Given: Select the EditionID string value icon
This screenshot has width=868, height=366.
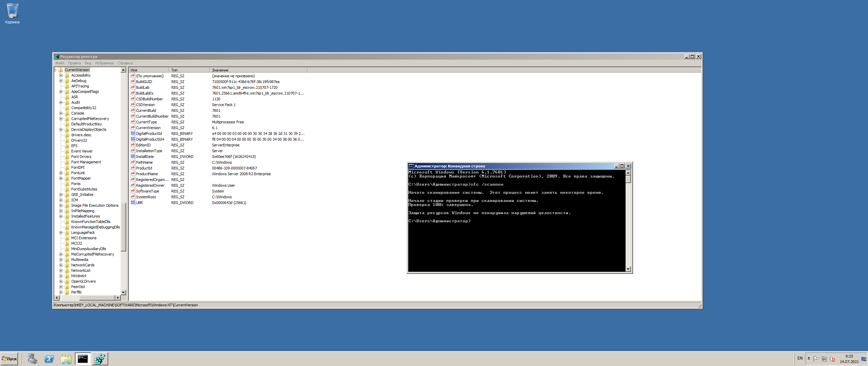Looking at the screenshot, I should (x=133, y=145).
